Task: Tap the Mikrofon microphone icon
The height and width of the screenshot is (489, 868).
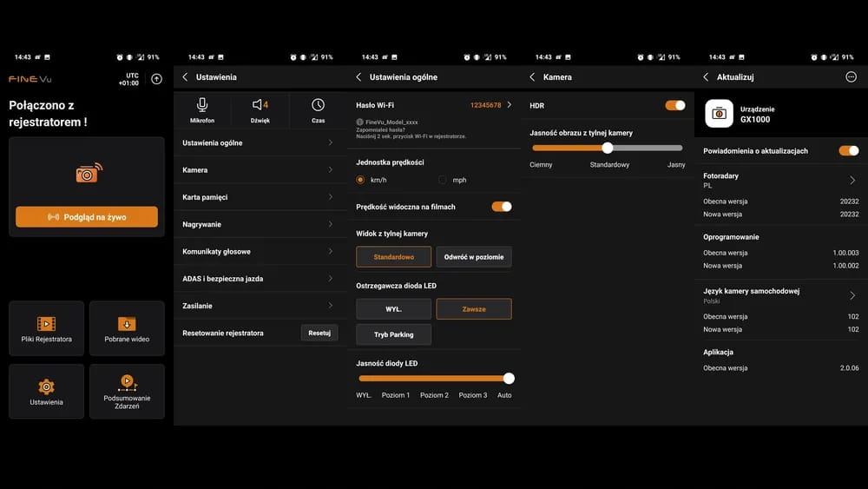Action: pos(202,105)
